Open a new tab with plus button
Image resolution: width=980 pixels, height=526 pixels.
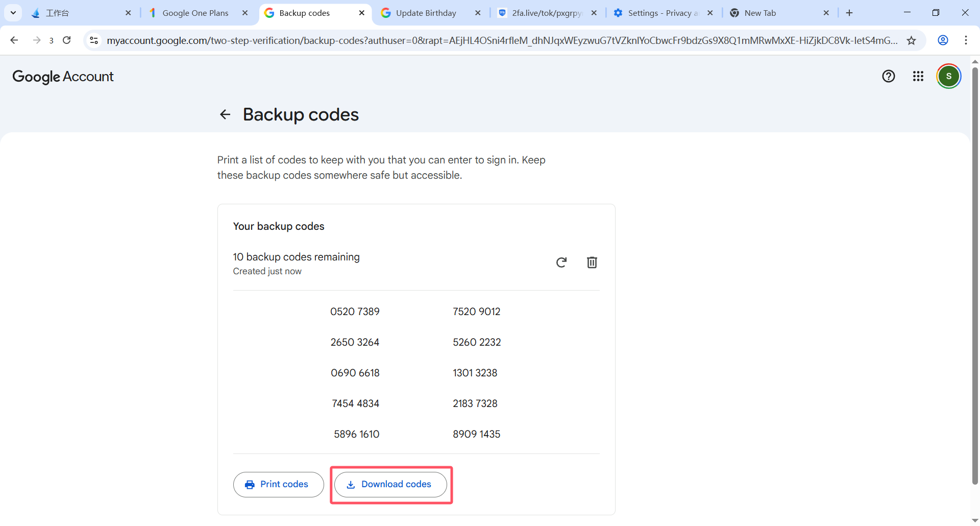pyautogui.click(x=849, y=13)
